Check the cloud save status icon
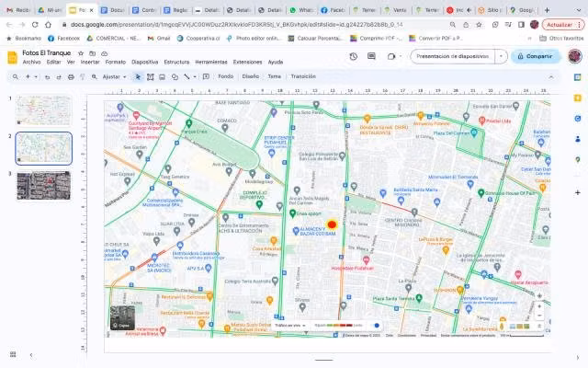Viewport: 588px width, 368px height. 104,53
